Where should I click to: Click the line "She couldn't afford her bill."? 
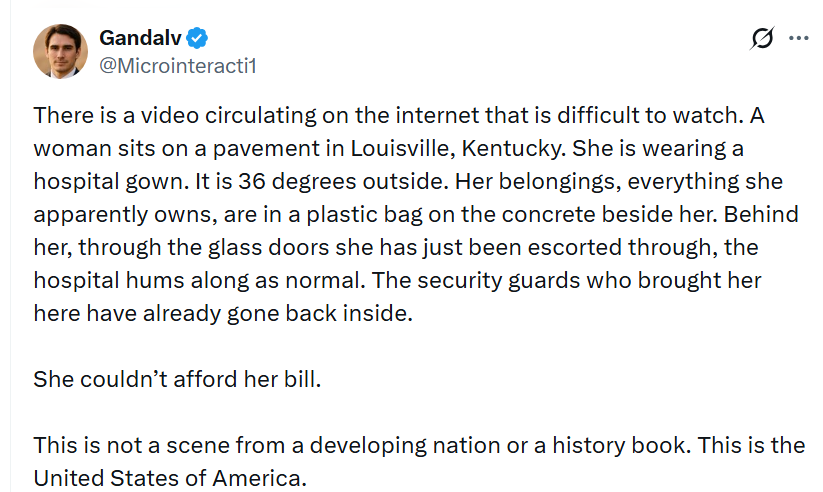pyautogui.click(x=177, y=380)
